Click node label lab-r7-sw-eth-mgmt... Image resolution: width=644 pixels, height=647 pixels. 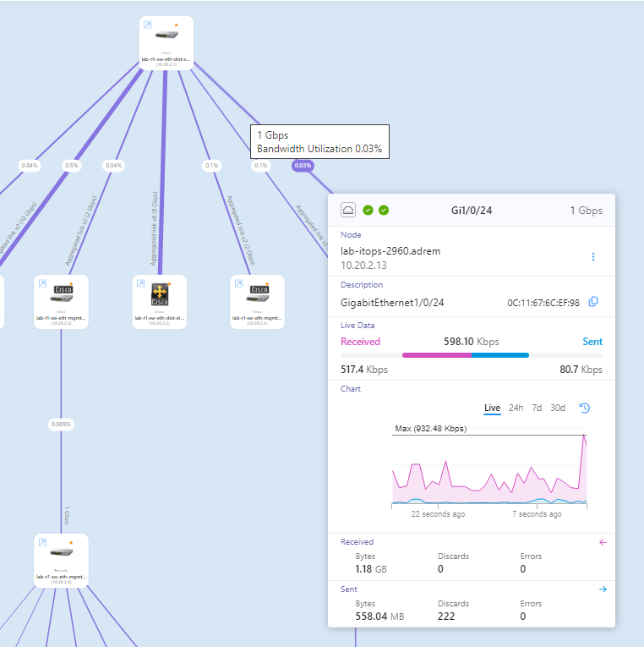click(x=61, y=577)
